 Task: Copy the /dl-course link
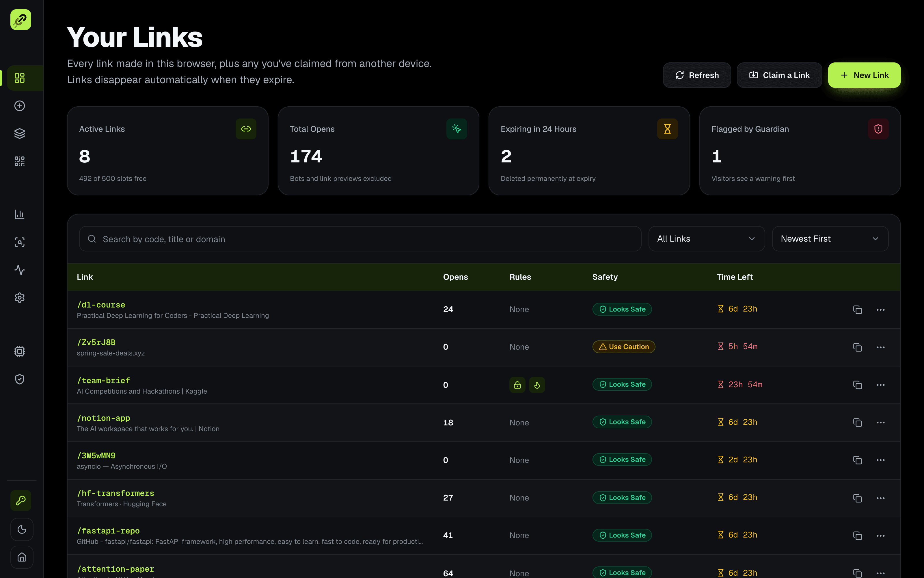[x=858, y=310]
